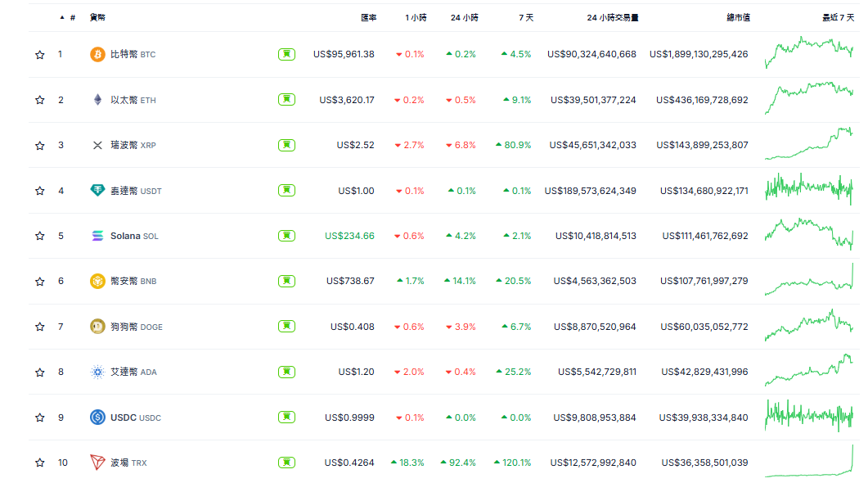Select the XRP 瑞波幣 logo icon

(x=97, y=145)
